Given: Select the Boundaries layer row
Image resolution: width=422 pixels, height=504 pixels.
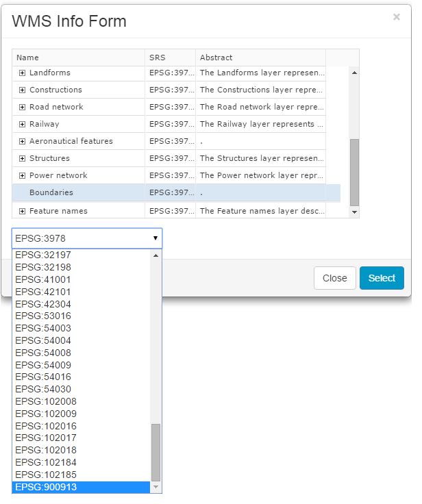Looking at the screenshot, I should click(176, 193).
